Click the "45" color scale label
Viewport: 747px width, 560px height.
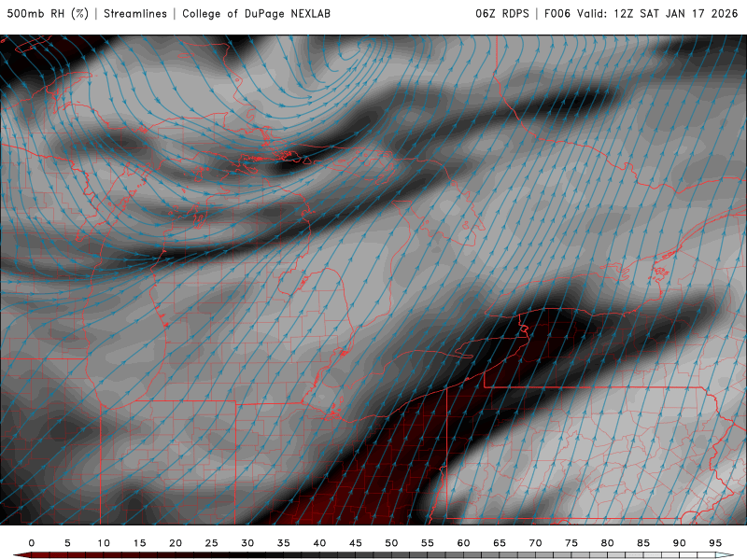click(356, 543)
